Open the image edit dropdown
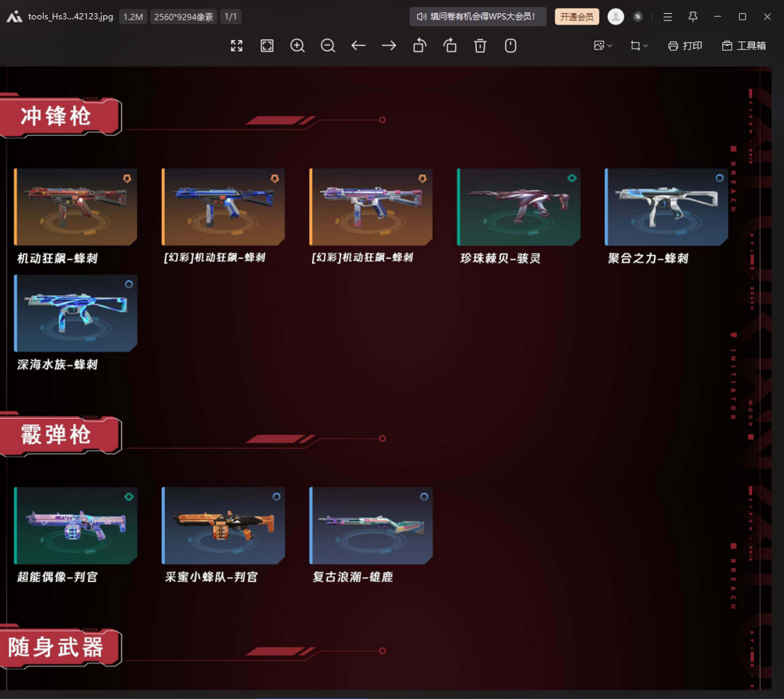Image resolution: width=784 pixels, height=699 pixels. click(603, 46)
